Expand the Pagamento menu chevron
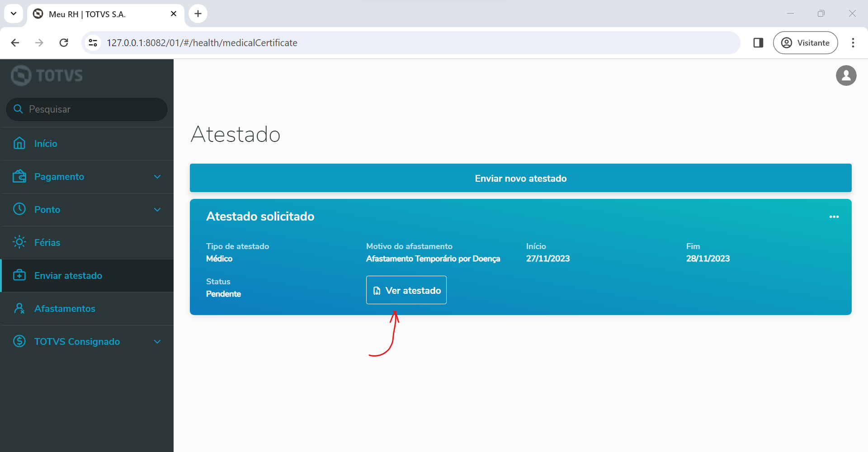This screenshot has width=868, height=452. click(x=157, y=177)
